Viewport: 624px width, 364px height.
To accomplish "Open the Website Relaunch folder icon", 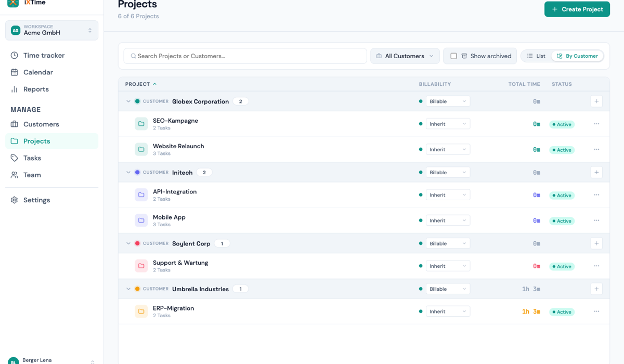I will click(x=141, y=149).
